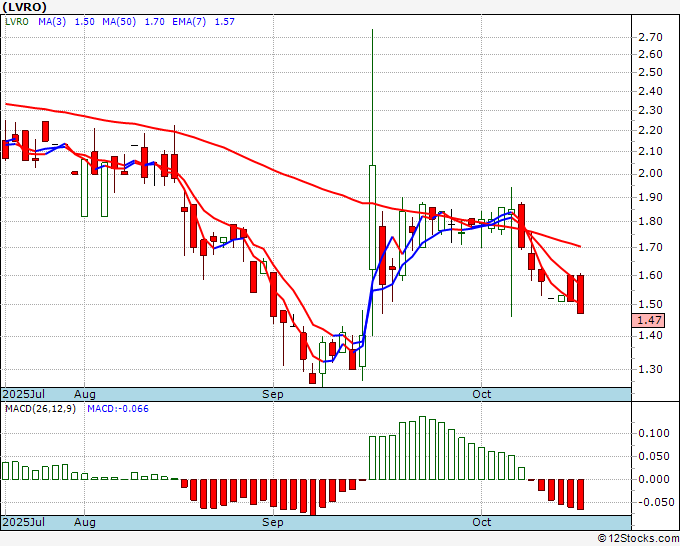Screen dimensions: 680x546
Task: Click the last red candlestick at 1.47
Action: click(x=580, y=294)
